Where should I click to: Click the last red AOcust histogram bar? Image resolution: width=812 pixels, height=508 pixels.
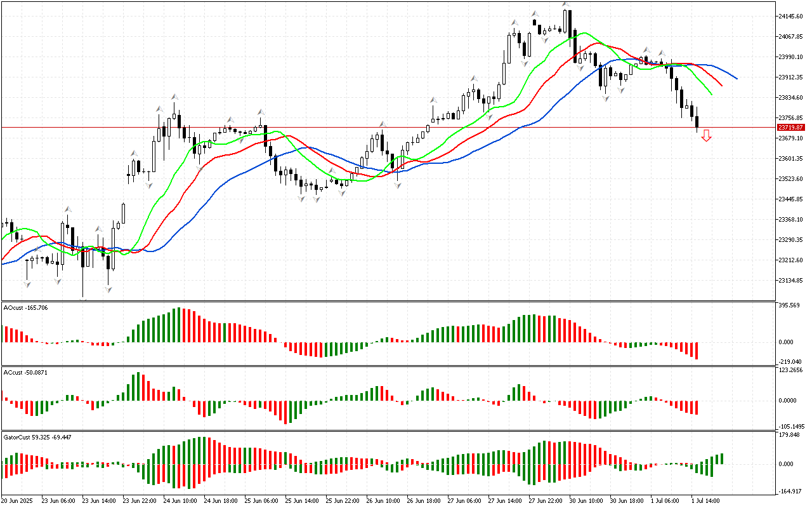point(697,351)
